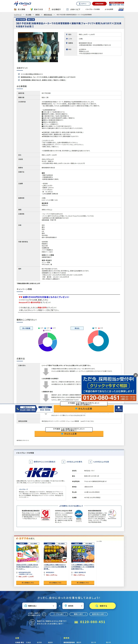Go to 静岡市清水区 breadcrumb link

click(48, 15)
